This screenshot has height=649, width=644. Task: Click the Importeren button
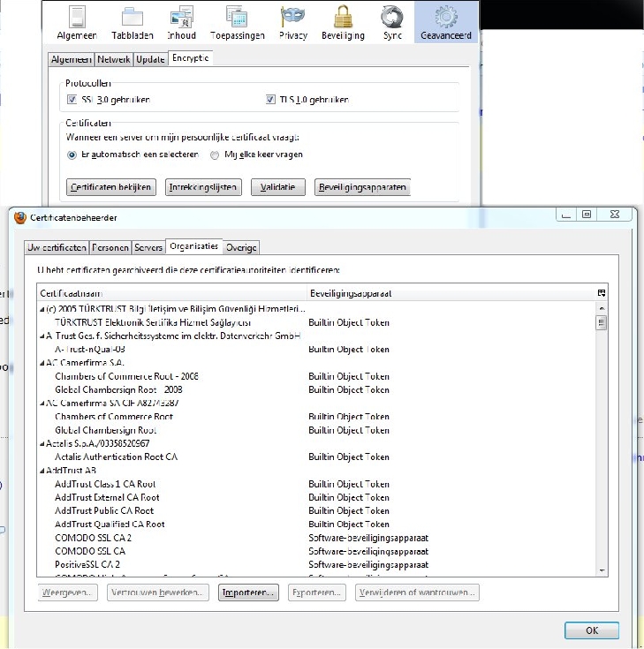[248, 592]
